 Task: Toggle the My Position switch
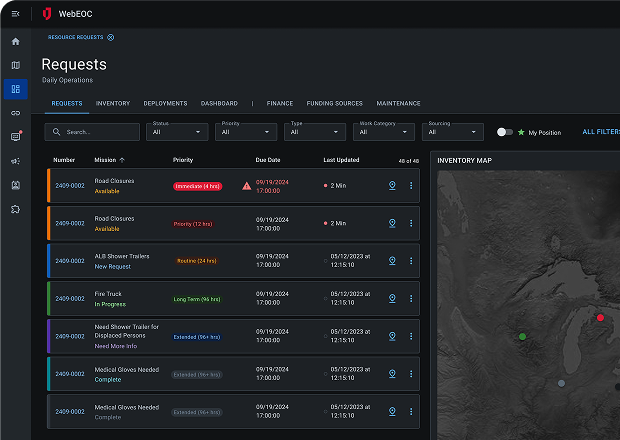pos(506,132)
